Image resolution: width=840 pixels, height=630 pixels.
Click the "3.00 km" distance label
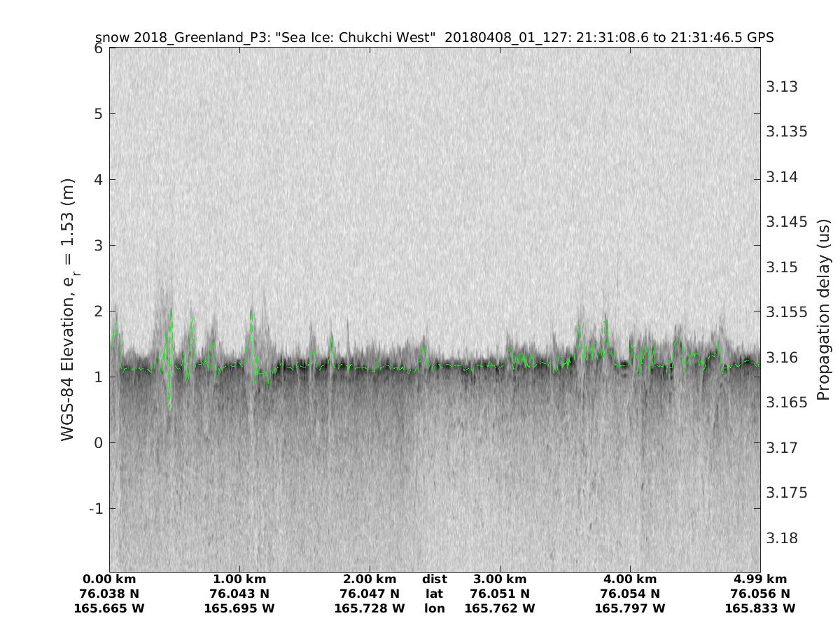coord(500,579)
